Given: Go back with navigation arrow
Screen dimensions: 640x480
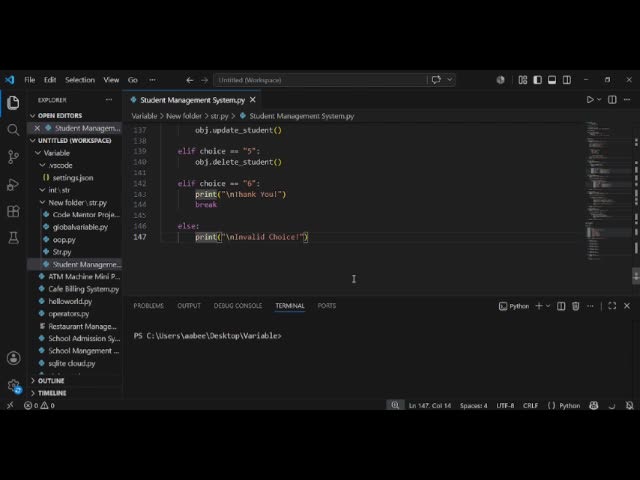Looking at the screenshot, I should click(189, 80).
